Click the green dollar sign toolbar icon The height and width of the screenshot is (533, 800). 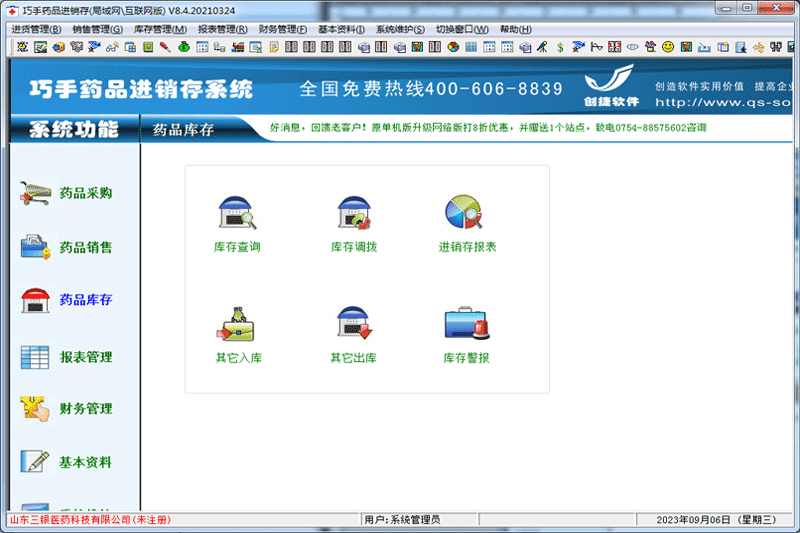coord(560,47)
